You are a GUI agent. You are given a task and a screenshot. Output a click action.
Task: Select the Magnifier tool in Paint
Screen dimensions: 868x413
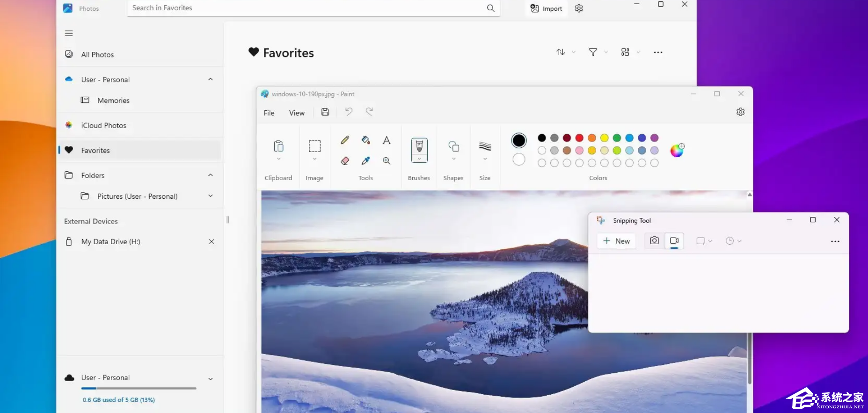tap(387, 161)
